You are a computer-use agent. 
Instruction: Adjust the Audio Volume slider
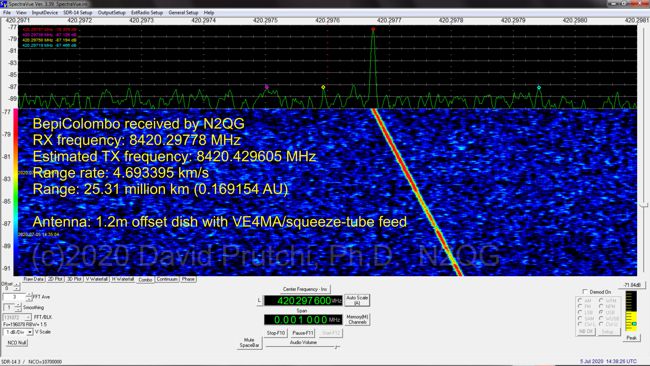(302, 347)
